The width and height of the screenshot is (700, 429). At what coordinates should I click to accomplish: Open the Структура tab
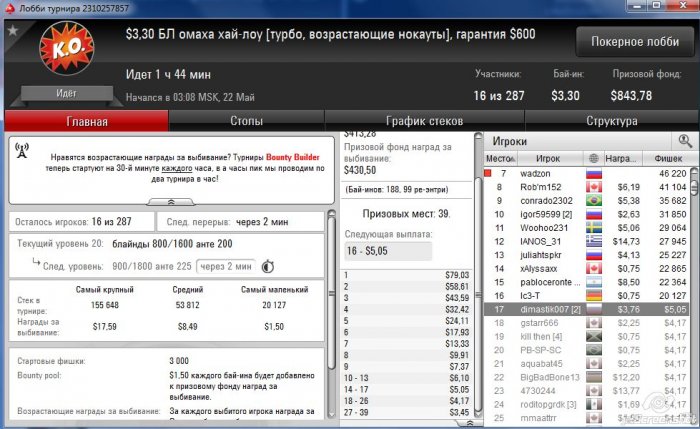click(x=612, y=121)
